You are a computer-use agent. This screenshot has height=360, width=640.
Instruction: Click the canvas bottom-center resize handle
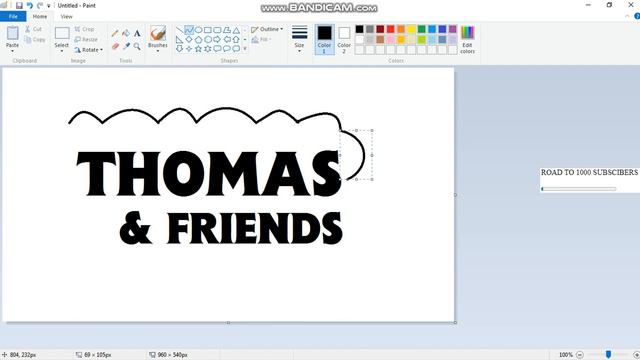[x=228, y=322]
